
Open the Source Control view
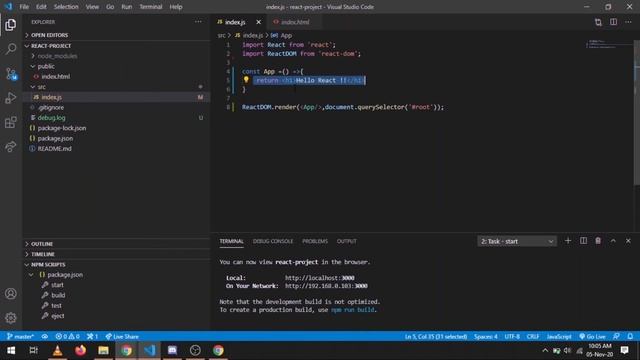(11, 74)
